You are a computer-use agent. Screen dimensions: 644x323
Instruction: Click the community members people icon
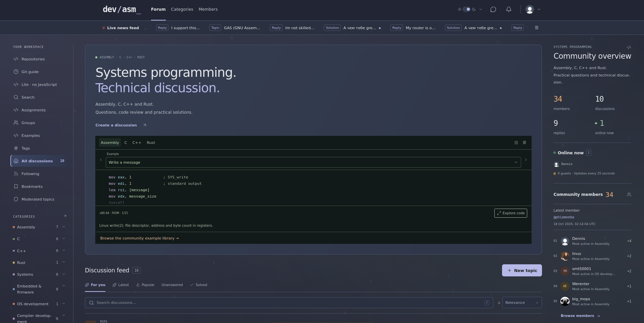click(x=629, y=195)
